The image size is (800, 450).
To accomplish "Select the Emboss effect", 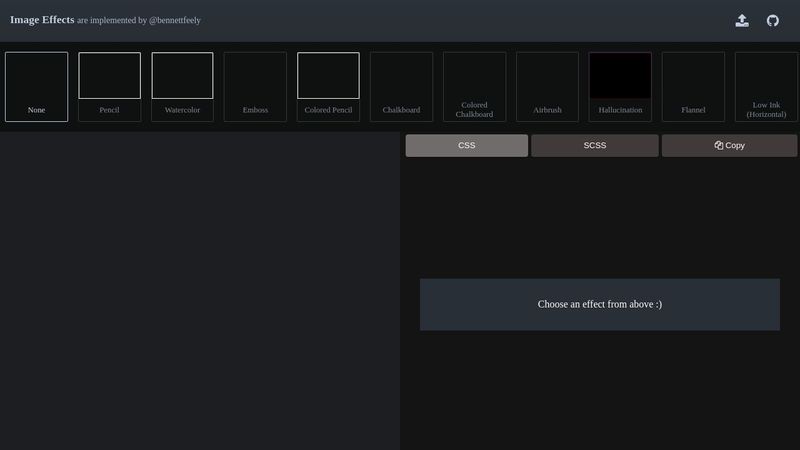I will (x=255, y=87).
